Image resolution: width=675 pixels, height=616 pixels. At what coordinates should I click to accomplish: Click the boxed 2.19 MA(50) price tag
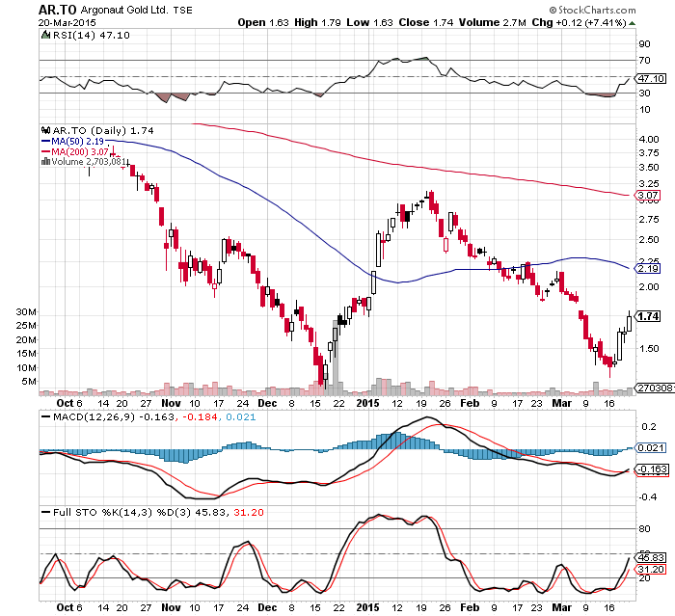(648, 269)
